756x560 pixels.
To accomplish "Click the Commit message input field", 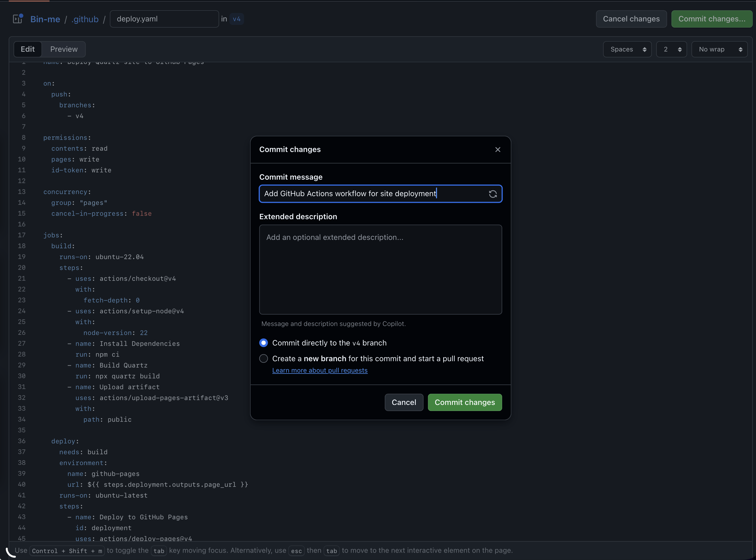I will [x=373, y=194].
